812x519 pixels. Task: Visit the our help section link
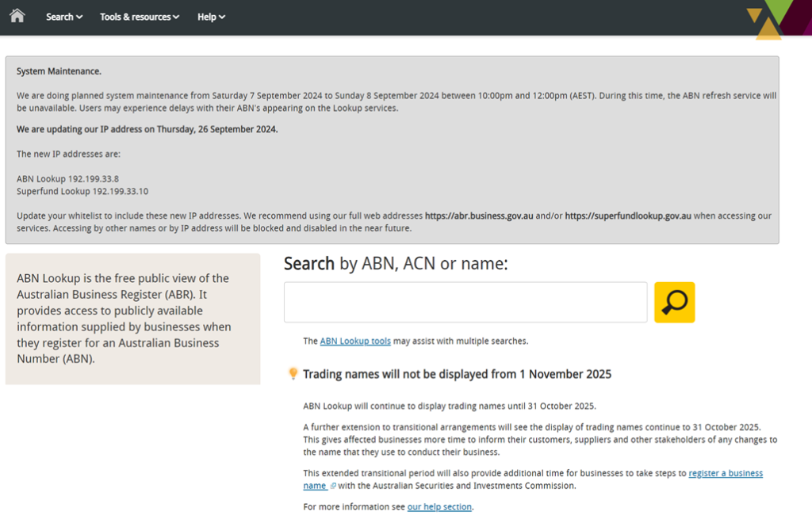(x=439, y=506)
